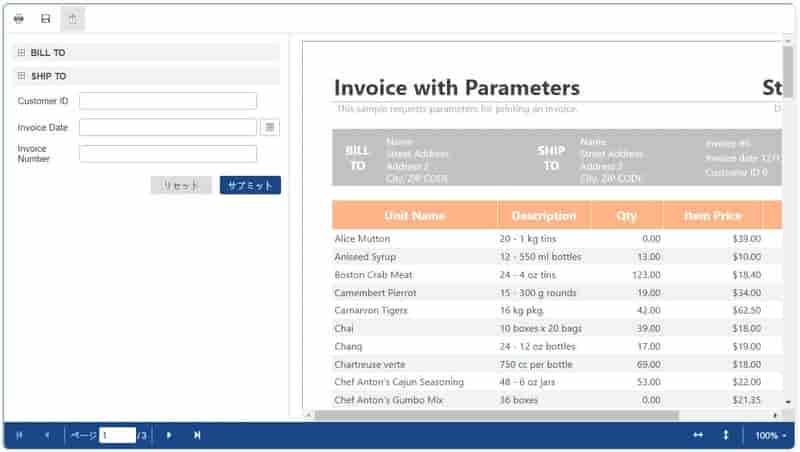This screenshot has height=452, width=800.
Task: Click the Item Price column header
Action: pos(712,215)
